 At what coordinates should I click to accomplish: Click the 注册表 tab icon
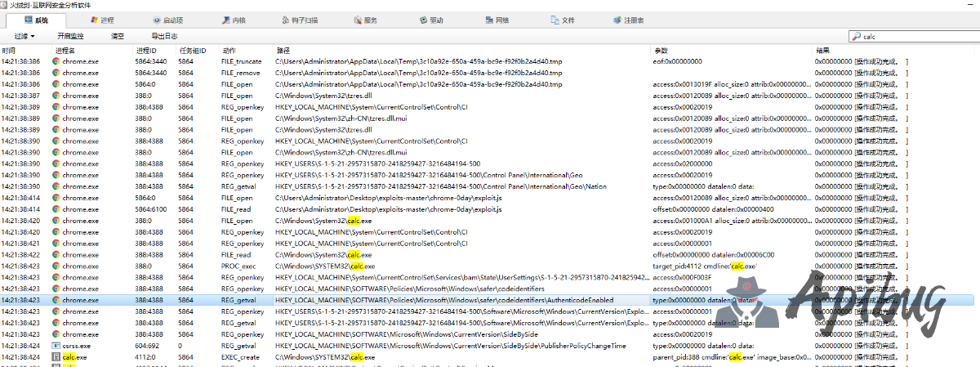tap(617, 19)
